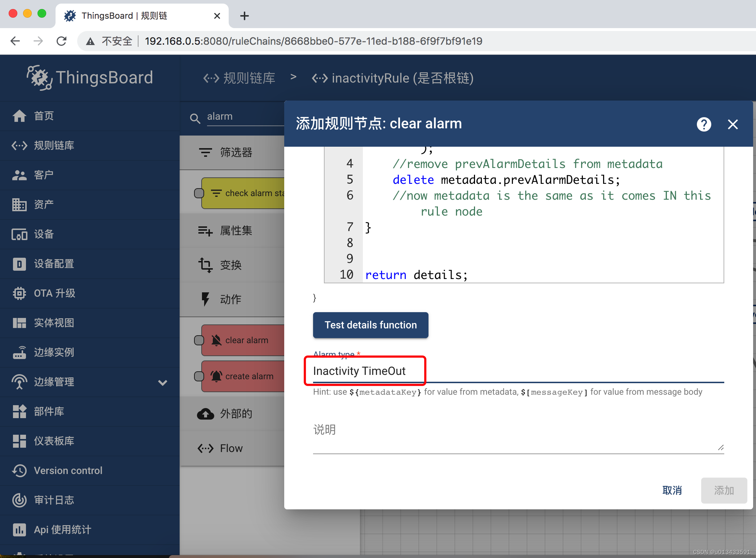Viewport: 756px width, 558px height.
Task: Reload the browser page
Action: pyautogui.click(x=62, y=41)
